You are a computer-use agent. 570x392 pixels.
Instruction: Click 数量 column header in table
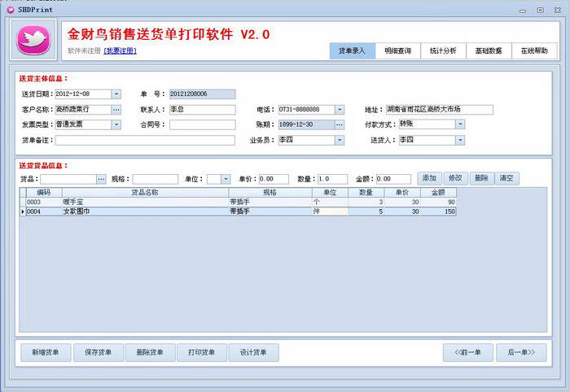tap(366, 193)
